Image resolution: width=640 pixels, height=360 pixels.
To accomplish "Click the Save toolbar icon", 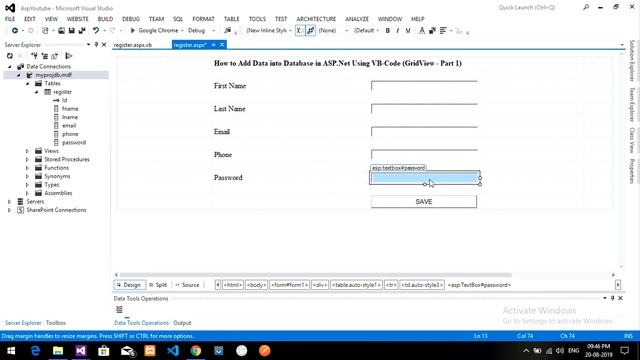I will [71, 31].
